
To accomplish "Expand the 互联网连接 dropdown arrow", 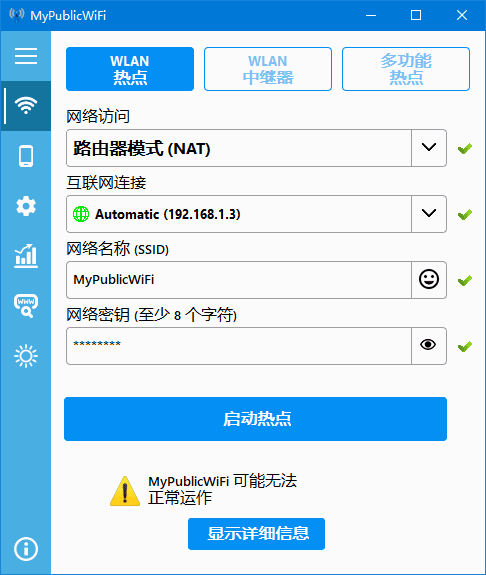I will tap(429, 214).
